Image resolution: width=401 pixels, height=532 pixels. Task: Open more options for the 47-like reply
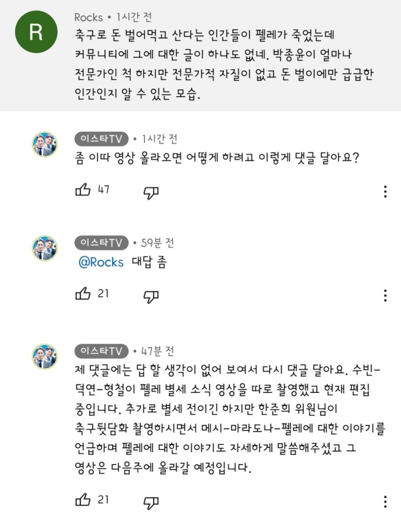pyautogui.click(x=385, y=192)
